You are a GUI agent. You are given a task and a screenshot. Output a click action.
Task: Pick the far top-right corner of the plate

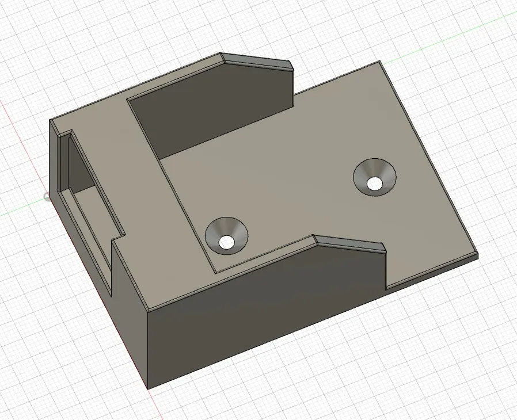378,62
